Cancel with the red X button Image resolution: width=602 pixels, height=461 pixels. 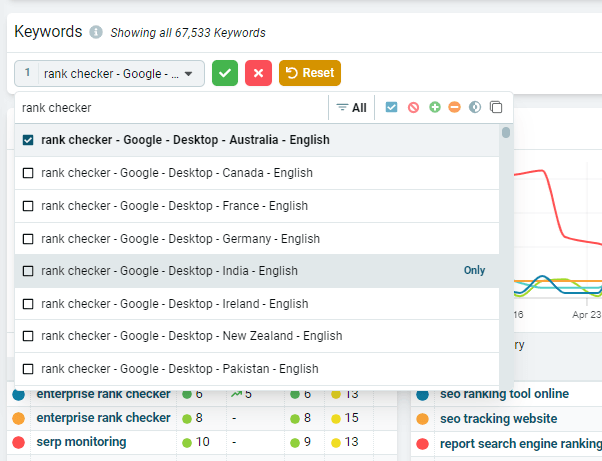click(258, 73)
